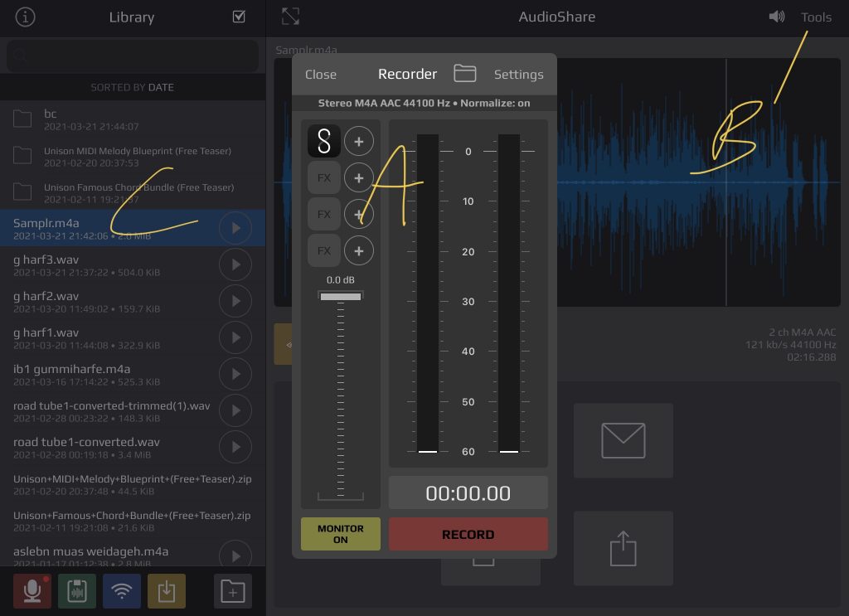Add effect via plus beside third FX

tap(358, 250)
